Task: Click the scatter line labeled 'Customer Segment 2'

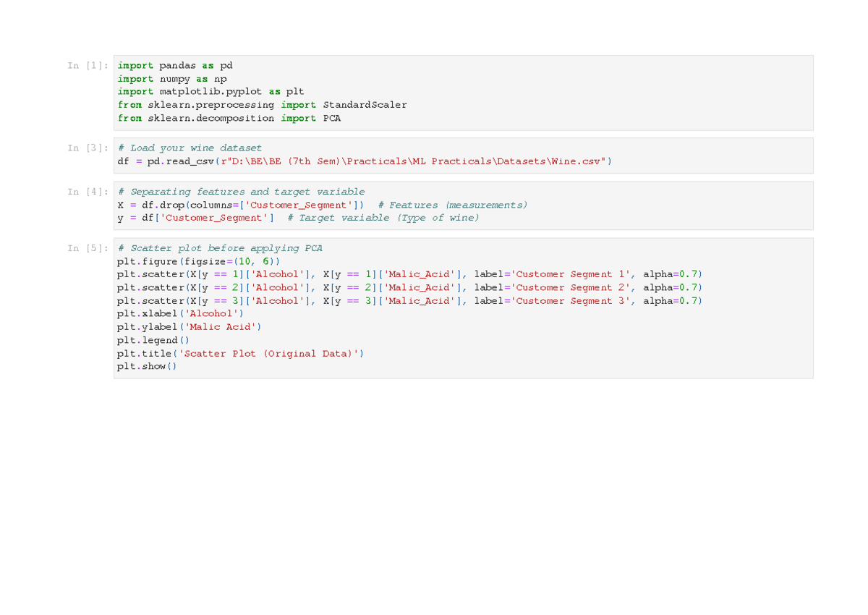Action: (409, 287)
